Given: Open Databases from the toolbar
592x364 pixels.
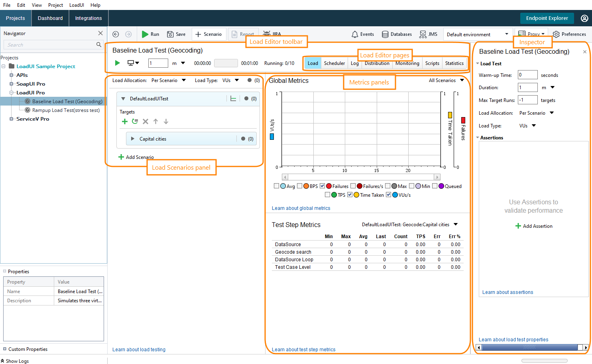Looking at the screenshot, I should [x=397, y=34].
